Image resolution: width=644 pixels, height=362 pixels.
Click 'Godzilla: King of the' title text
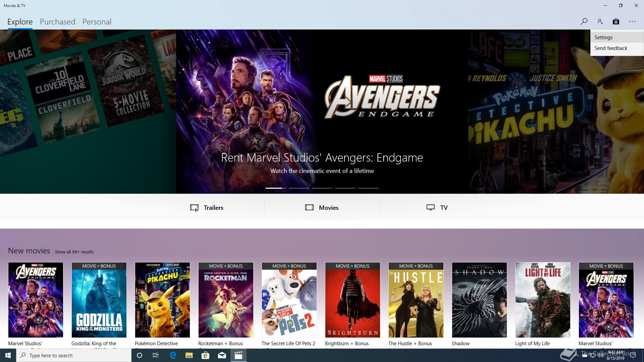coord(94,344)
